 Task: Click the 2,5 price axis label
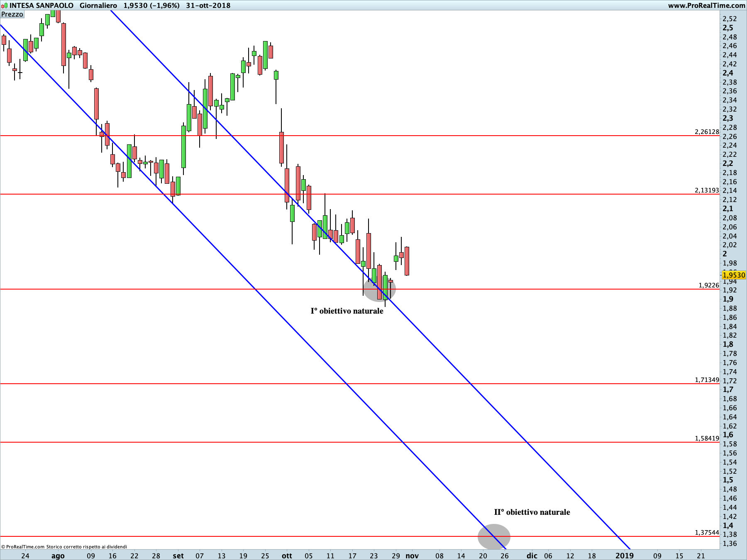click(x=728, y=28)
